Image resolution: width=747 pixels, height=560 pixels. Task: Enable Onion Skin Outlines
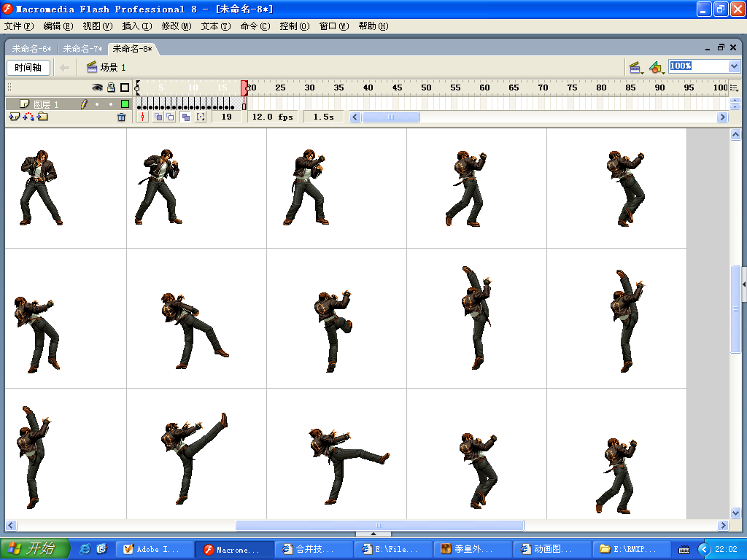pos(170,117)
